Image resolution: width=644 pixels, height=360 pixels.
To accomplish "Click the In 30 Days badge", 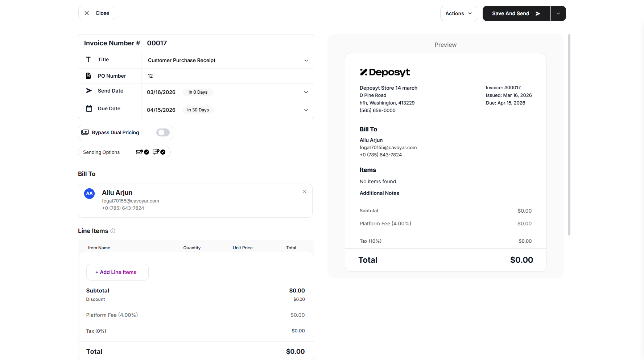I will pos(198,110).
